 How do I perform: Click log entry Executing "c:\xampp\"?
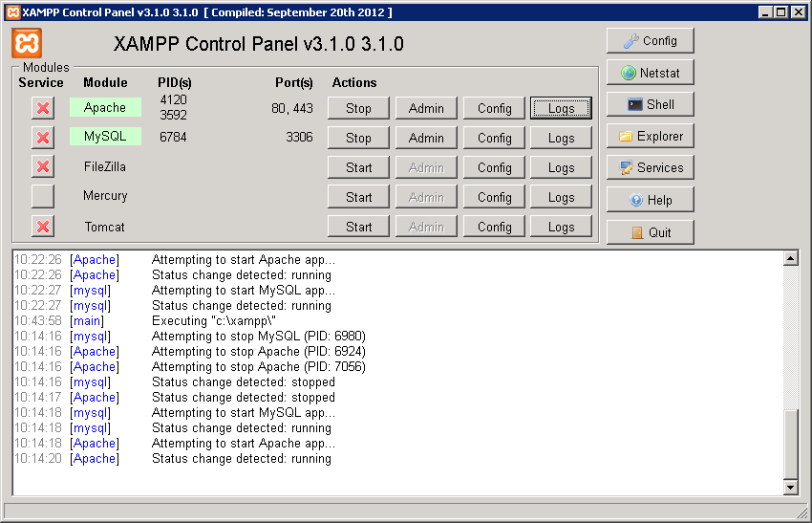[213, 321]
